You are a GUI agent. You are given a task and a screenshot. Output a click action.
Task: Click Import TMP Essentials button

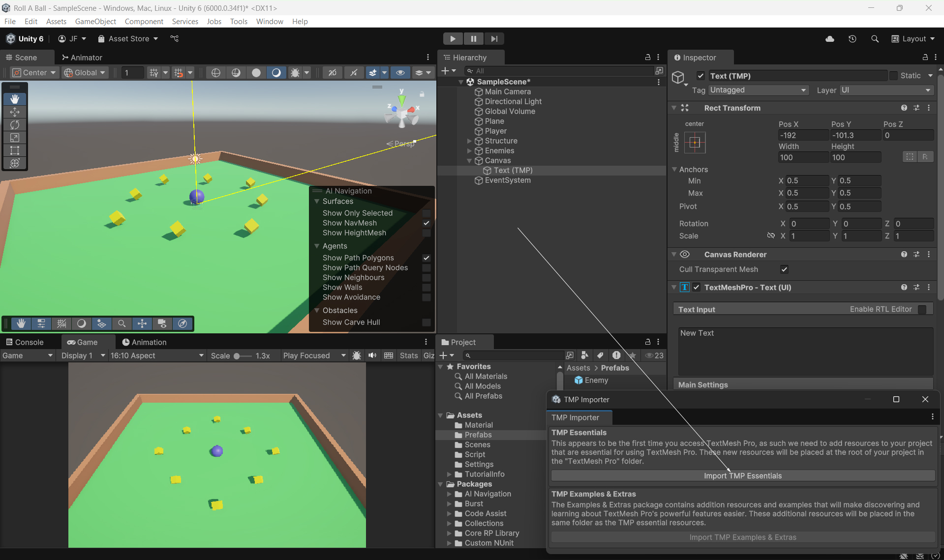(742, 476)
